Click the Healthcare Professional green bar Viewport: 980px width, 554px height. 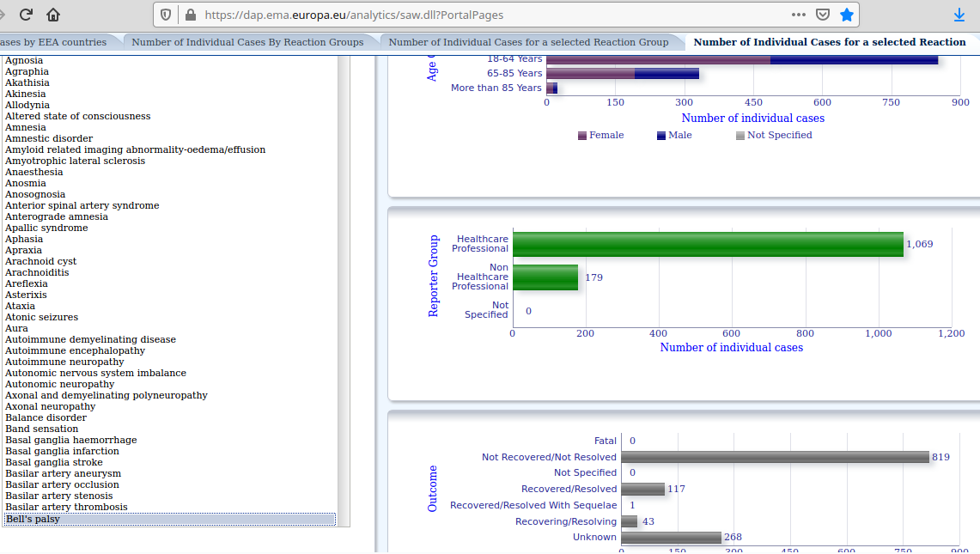[x=707, y=244]
